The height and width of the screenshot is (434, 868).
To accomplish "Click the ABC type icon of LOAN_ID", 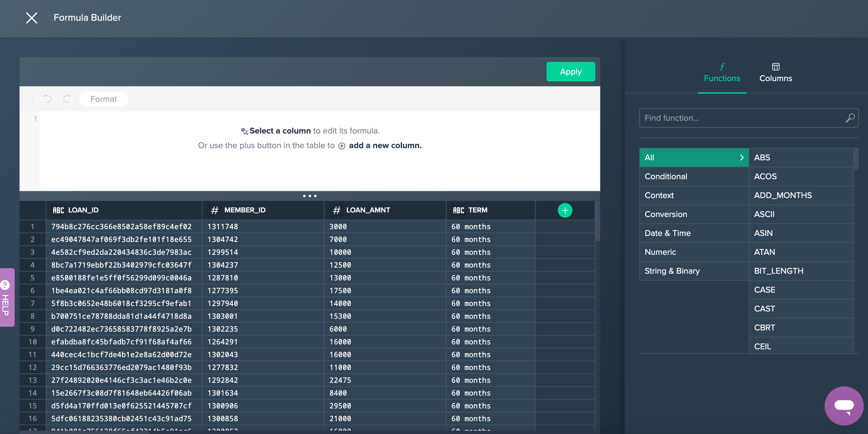I will (58, 210).
